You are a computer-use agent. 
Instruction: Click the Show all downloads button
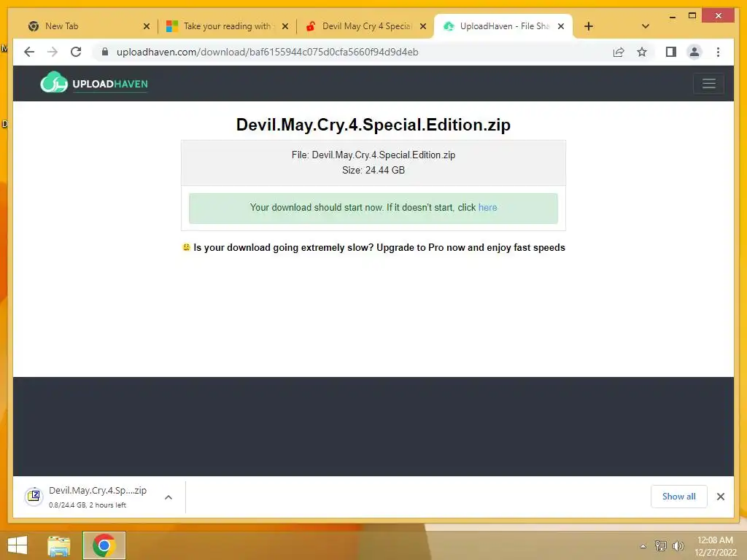tap(679, 497)
